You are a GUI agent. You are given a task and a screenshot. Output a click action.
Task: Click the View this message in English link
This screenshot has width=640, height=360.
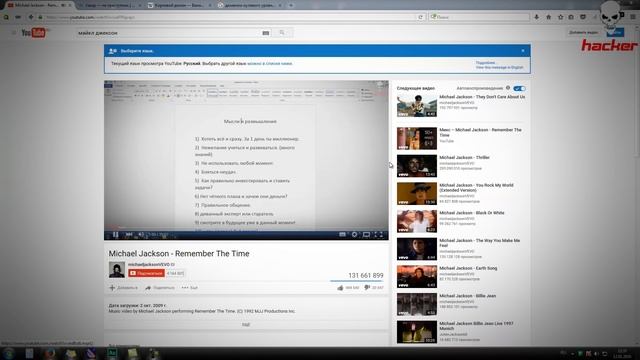click(499, 67)
